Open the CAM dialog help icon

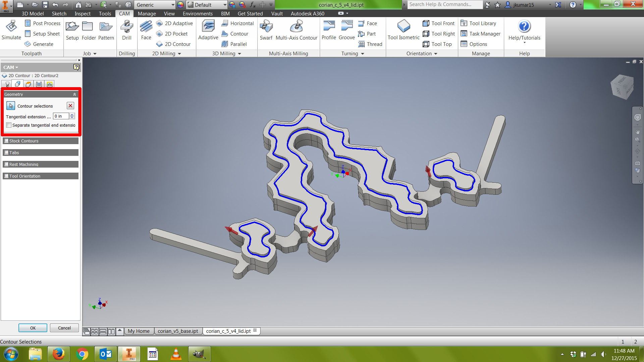(76, 67)
